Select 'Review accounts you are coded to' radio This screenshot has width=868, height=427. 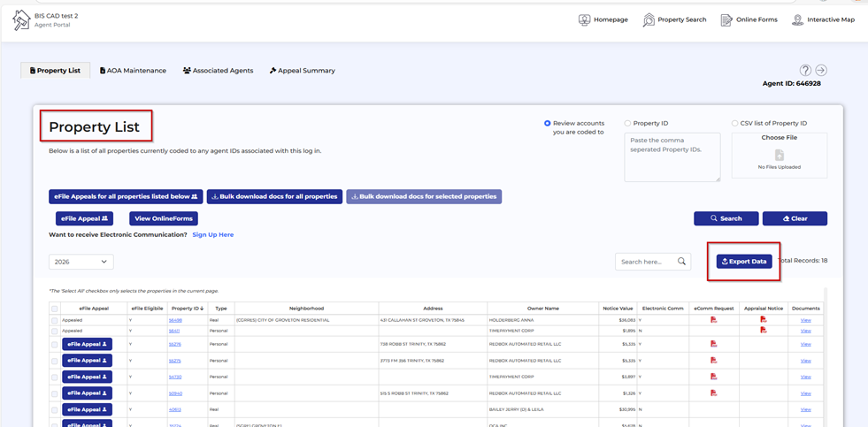tap(548, 124)
